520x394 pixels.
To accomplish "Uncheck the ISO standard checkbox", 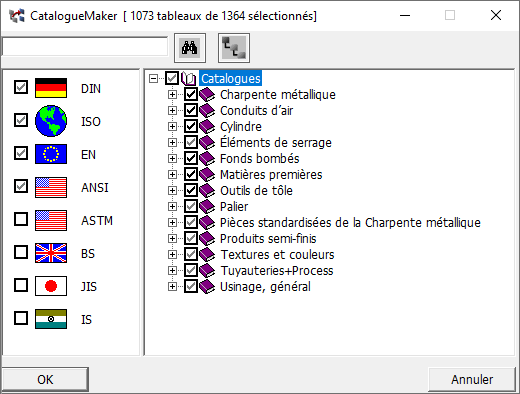I will tap(21, 120).
